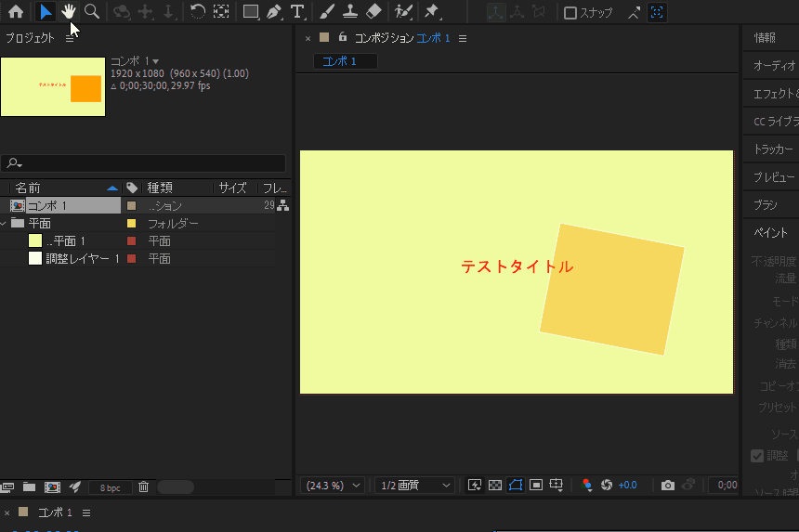Open Interpret Footage button in project footer

coord(7,487)
